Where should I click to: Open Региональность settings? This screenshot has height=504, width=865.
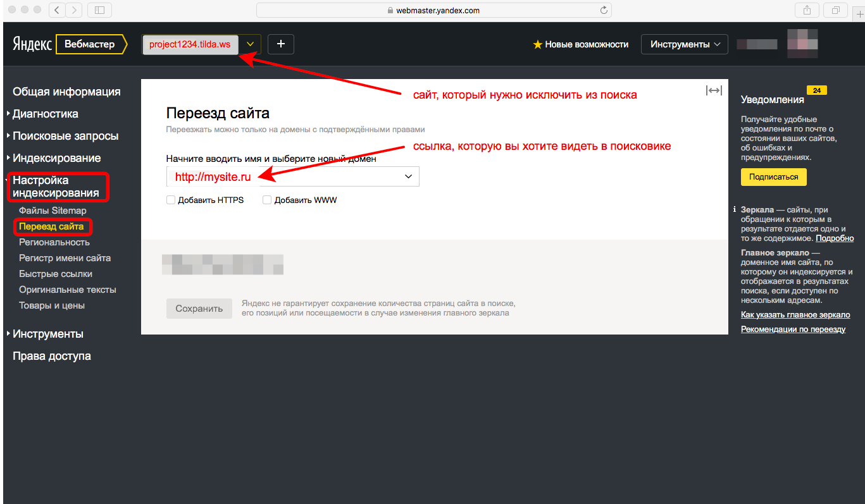pyautogui.click(x=54, y=242)
